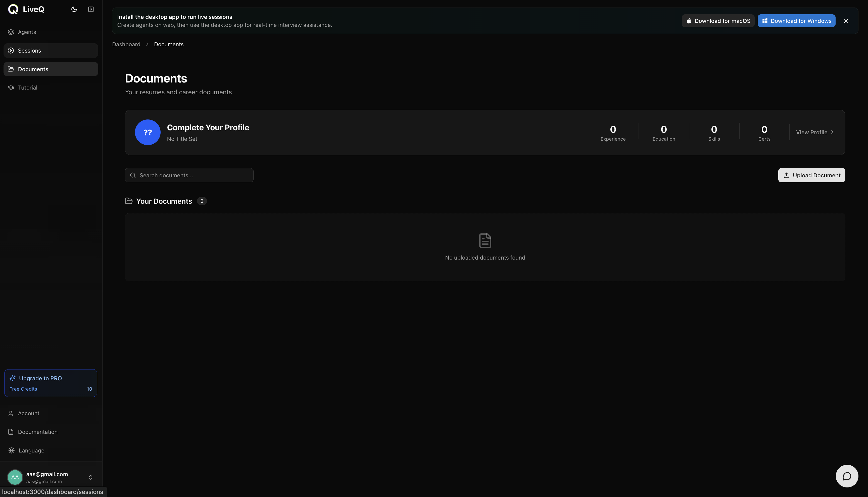Click the folder icon beside Your Documents
Screen dimensions: 868x497
pyautogui.click(x=129, y=201)
